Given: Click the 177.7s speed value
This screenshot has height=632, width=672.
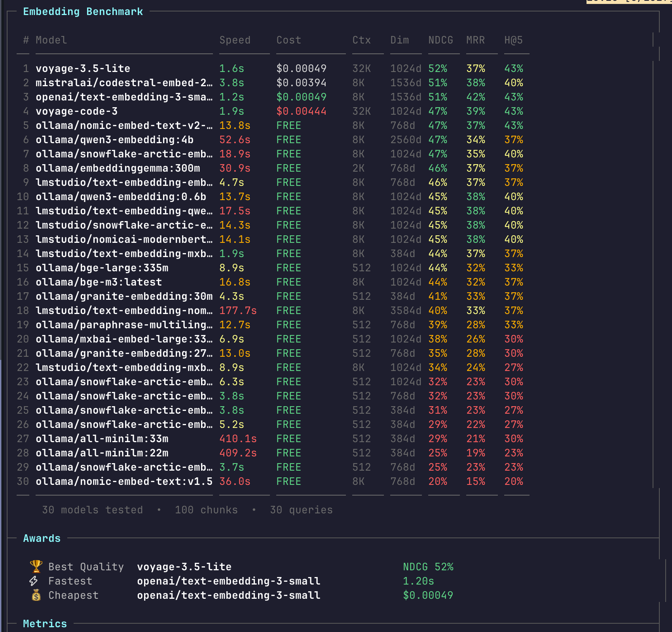Looking at the screenshot, I should pyautogui.click(x=238, y=310).
